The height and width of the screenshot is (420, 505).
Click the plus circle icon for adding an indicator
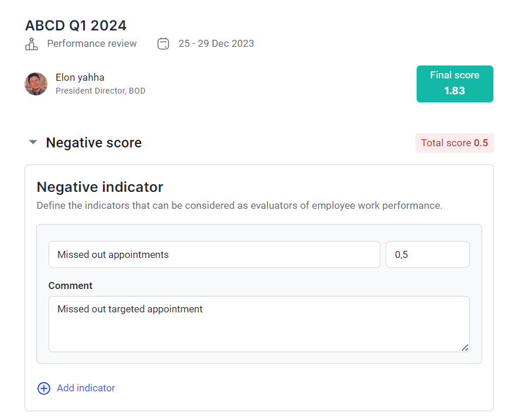(44, 388)
